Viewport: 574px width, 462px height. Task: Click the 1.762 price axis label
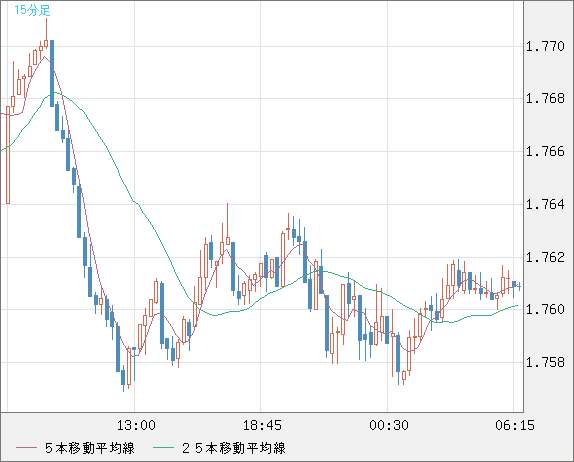(x=545, y=257)
